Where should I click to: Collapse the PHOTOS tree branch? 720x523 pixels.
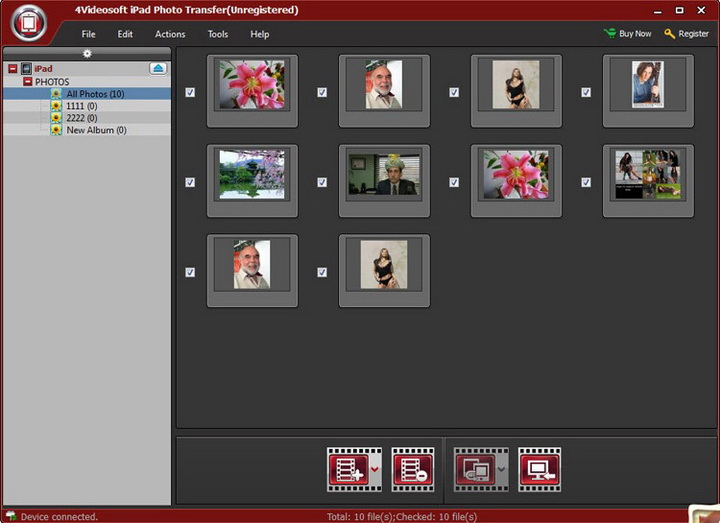click(28, 82)
